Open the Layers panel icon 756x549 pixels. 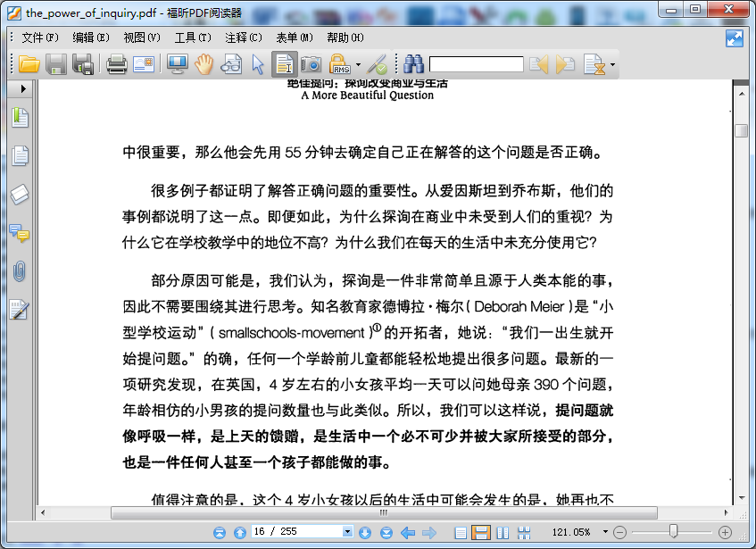point(20,195)
